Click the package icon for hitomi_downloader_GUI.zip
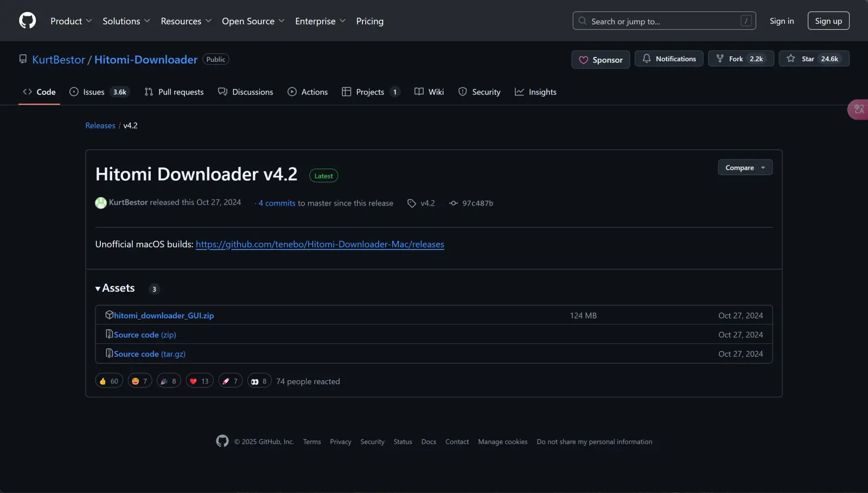 coord(109,315)
